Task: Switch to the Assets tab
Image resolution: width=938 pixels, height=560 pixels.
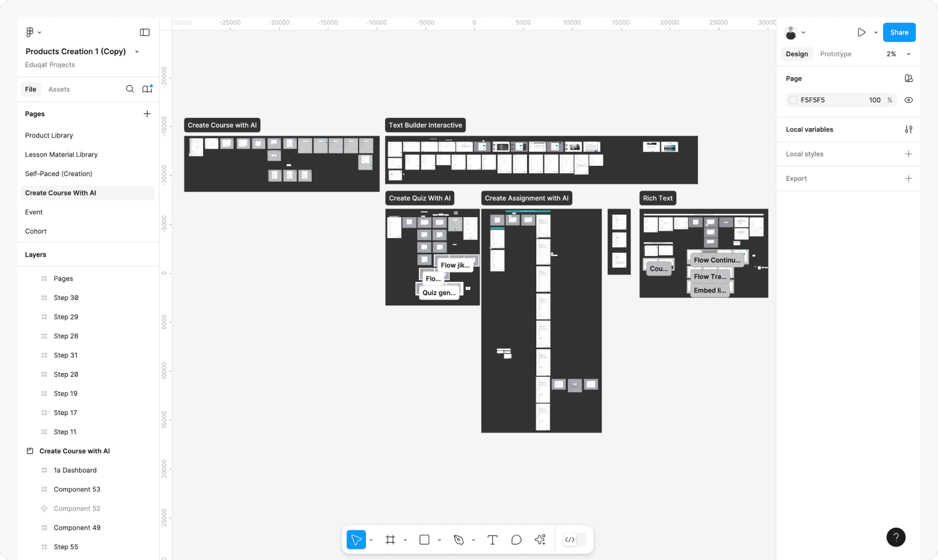Action: (x=59, y=89)
